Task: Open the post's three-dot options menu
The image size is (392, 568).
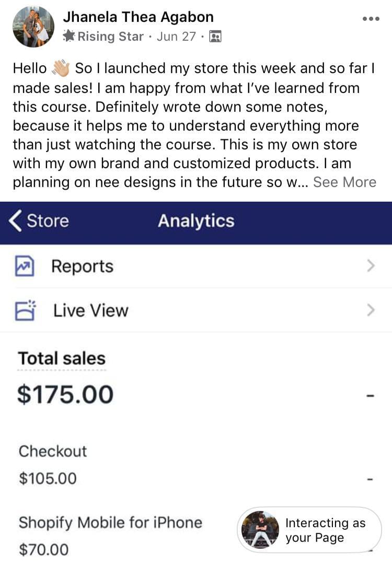Action: 371,18
